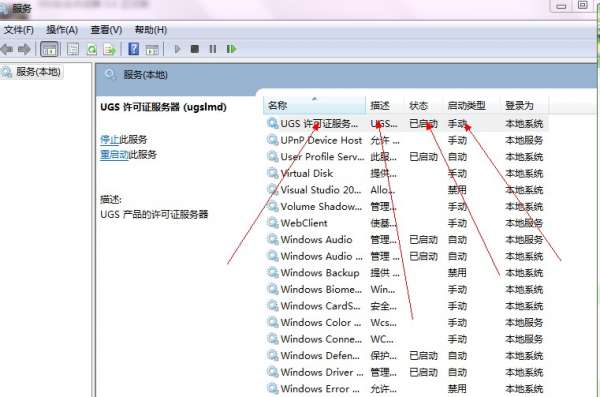Screen dimensions: 600x397
Task: Select the Windows Biome... service icon
Action: pyautogui.click(x=272, y=289)
